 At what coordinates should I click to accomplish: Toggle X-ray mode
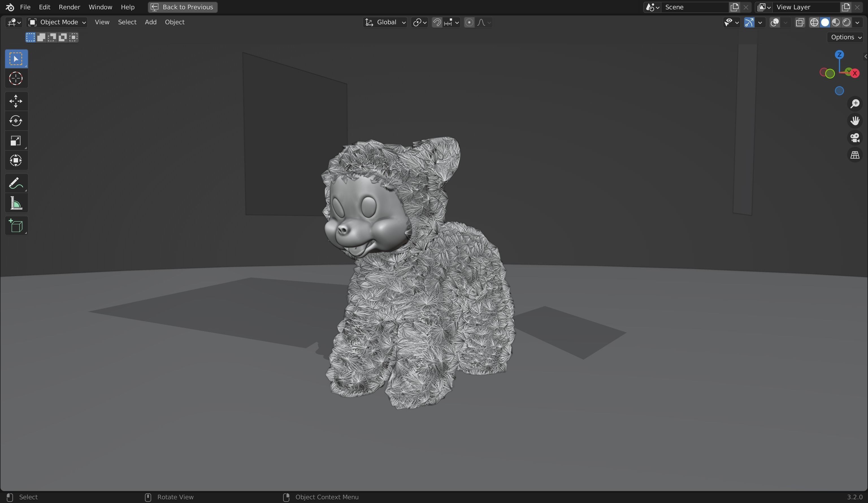800,22
